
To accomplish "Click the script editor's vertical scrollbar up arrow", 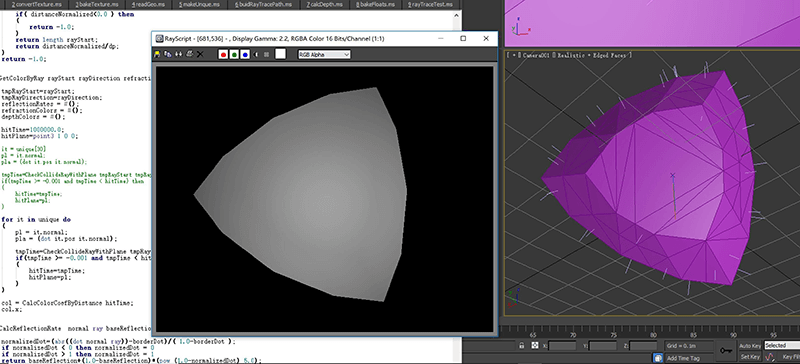I will pyautogui.click(x=456, y=15).
